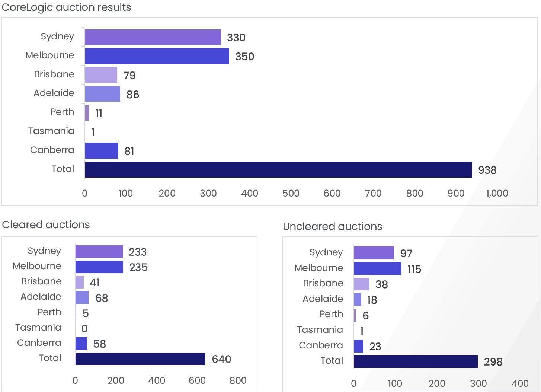The height and width of the screenshot is (392, 541).
Task: Select the Melbourne bar labeled 350
Action: point(157,56)
